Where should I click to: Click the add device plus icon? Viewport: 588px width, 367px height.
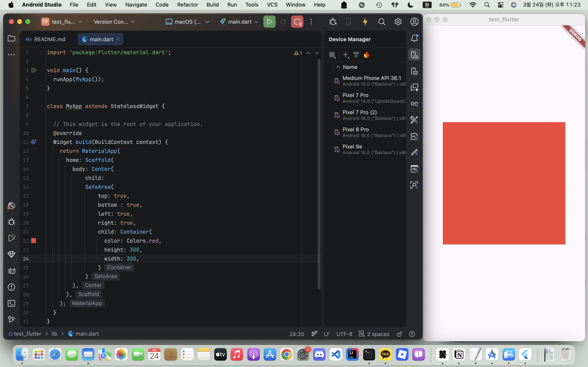click(x=345, y=55)
